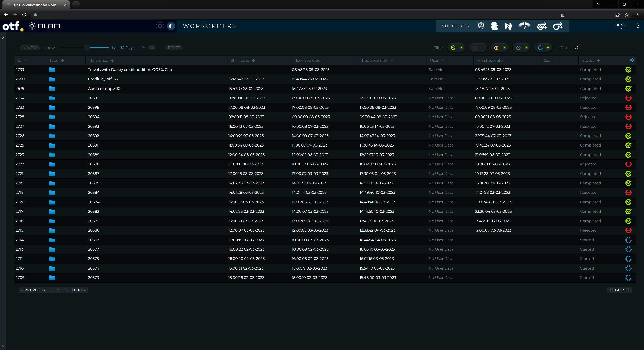Screen dimensions: 644x350
Task: Open the gear workflow arrows shortcut
Action: point(542,26)
